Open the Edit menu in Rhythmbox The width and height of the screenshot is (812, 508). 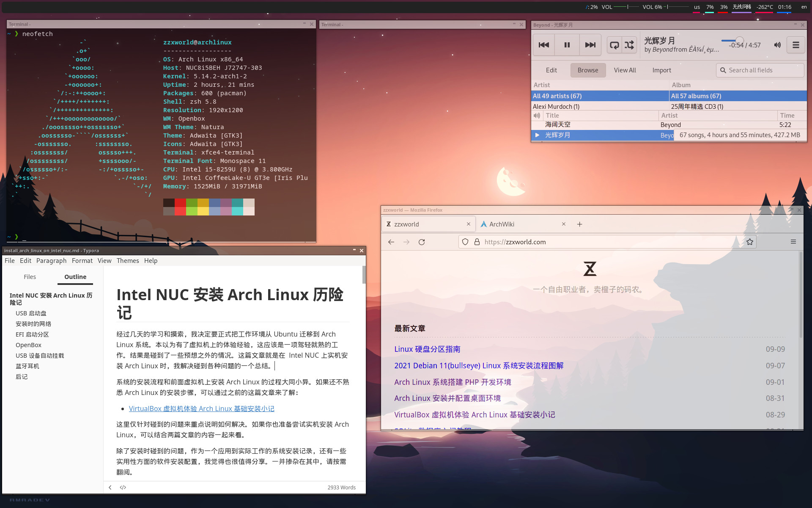(551, 70)
